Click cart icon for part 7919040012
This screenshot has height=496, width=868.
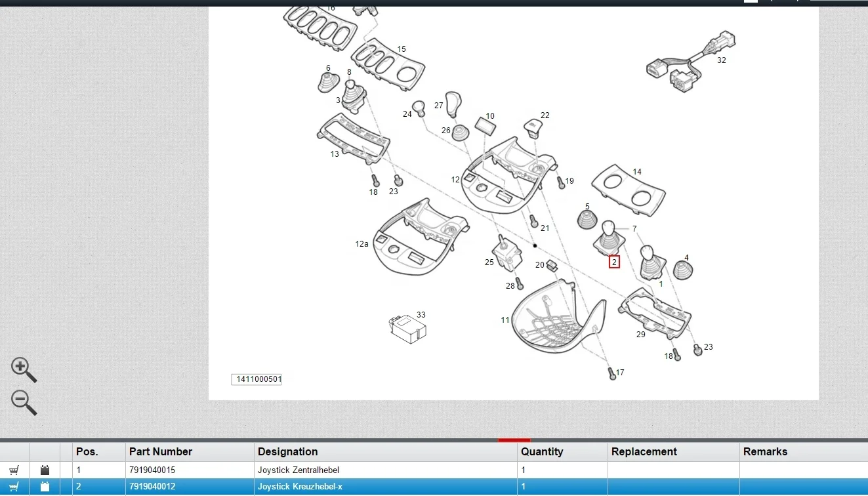(14, 487)
